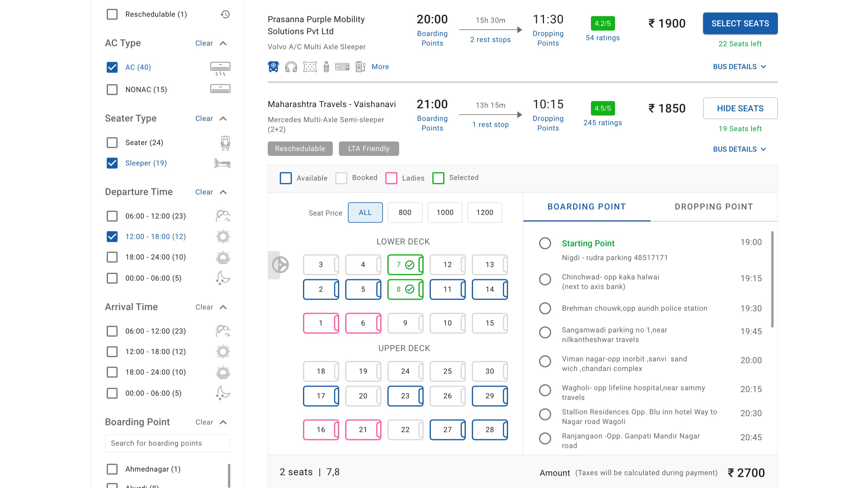Filter seats by price ALL
This screenshot has height=488, width=868.
365,212
